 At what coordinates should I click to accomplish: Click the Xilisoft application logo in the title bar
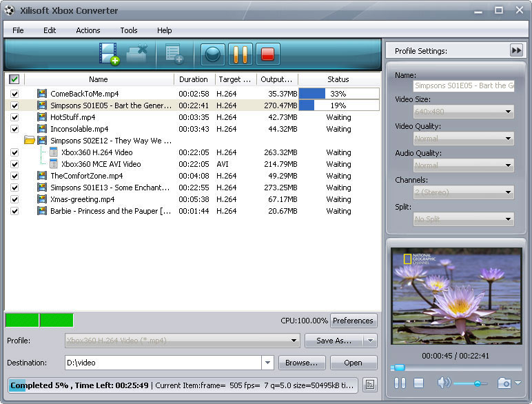coord(10,10)
